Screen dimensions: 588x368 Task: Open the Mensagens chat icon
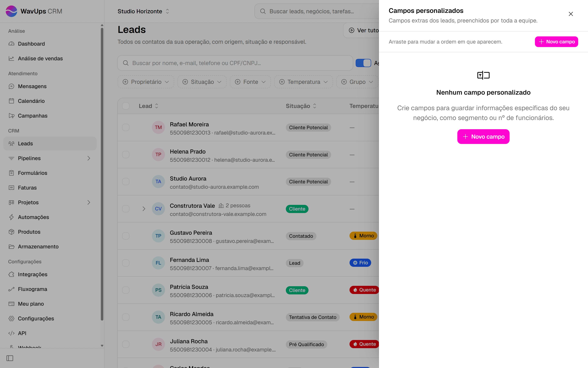point(11,86)
